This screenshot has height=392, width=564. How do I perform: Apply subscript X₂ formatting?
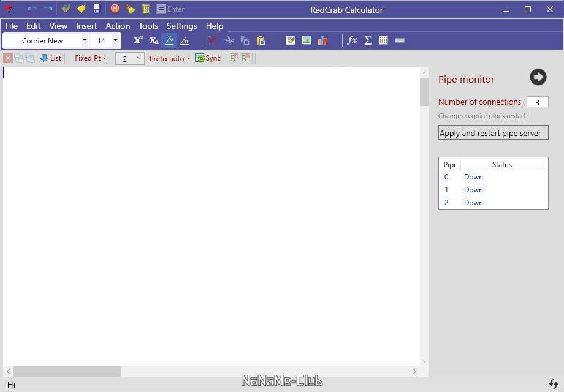click(x=154, y=40)
